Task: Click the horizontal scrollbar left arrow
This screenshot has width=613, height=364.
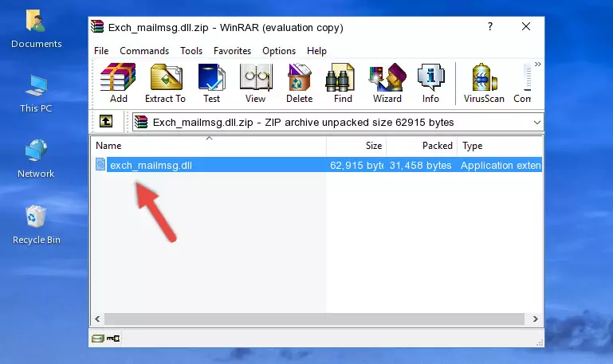Action: (97, 319)
